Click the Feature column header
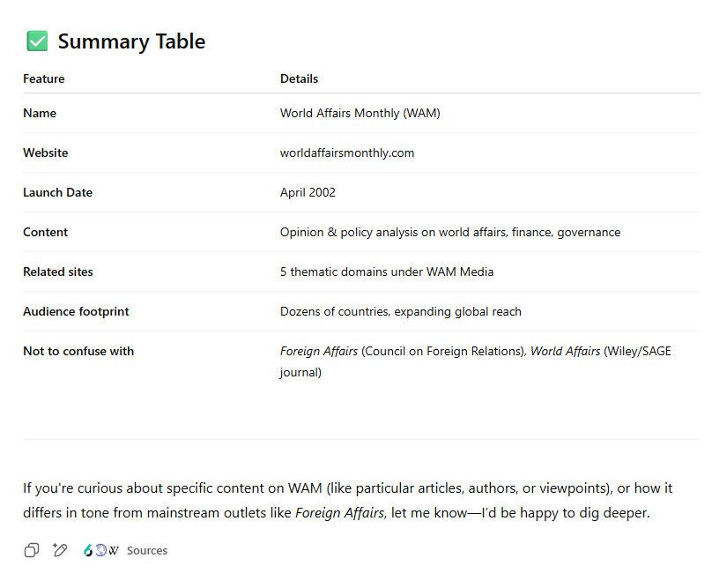The width and height of the screenshot is (712, 588). 44,78
